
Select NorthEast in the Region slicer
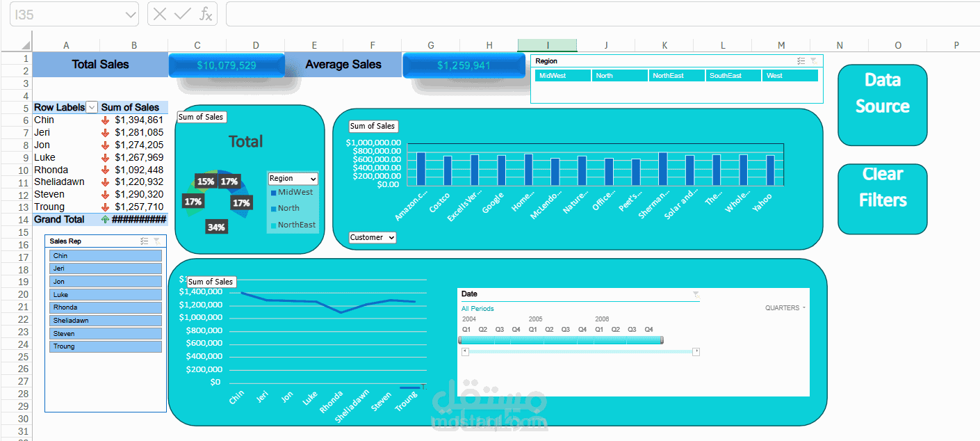tap(676, 76)
